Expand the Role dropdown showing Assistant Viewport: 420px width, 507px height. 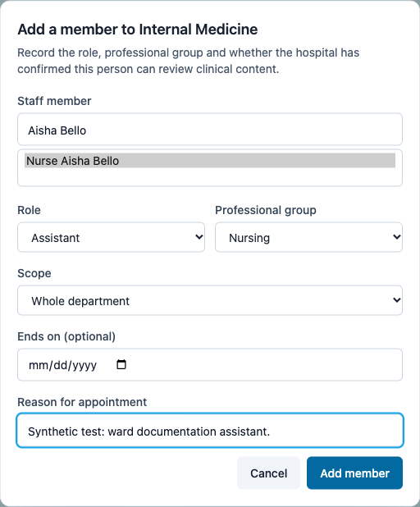point(111,237)
